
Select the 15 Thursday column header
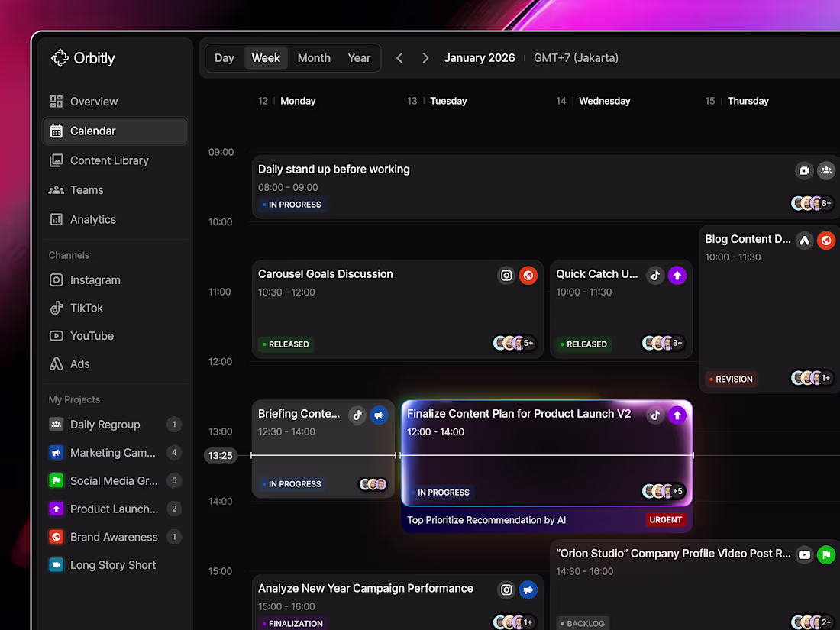click(737, 101)
